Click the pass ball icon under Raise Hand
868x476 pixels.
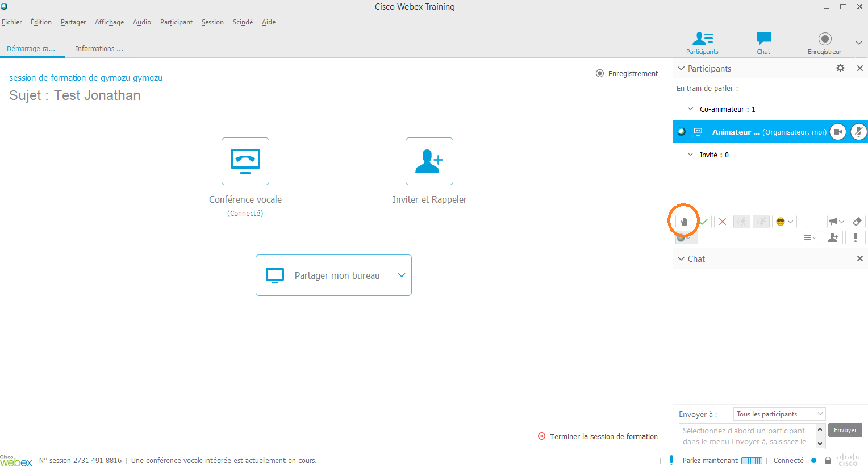686,239
